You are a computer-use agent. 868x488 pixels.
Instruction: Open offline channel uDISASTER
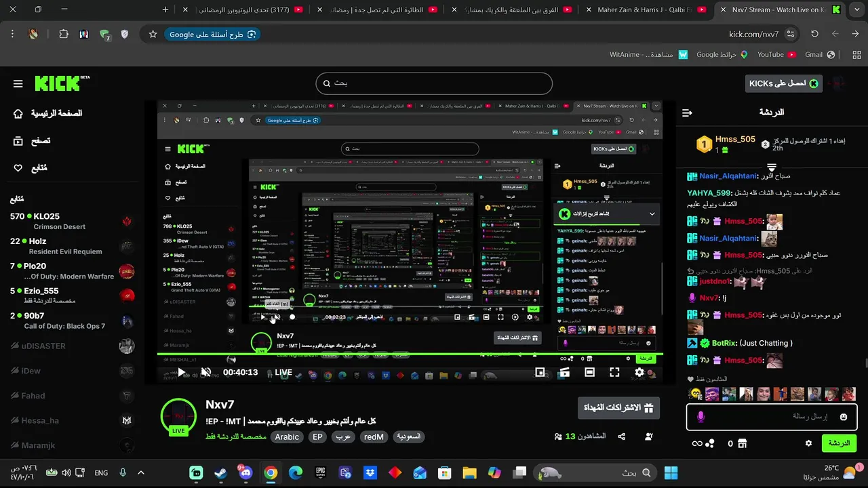(x=73, y=346)
